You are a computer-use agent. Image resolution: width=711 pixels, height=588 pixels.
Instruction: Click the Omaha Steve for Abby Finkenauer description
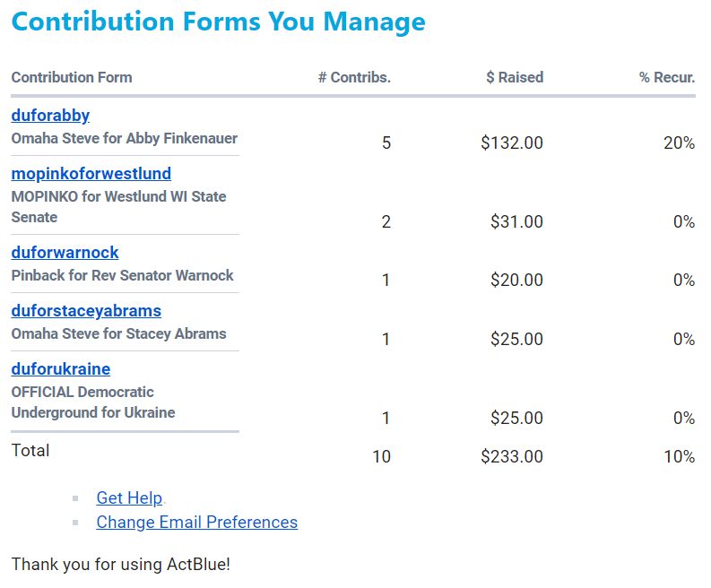(x=124, y=139)
